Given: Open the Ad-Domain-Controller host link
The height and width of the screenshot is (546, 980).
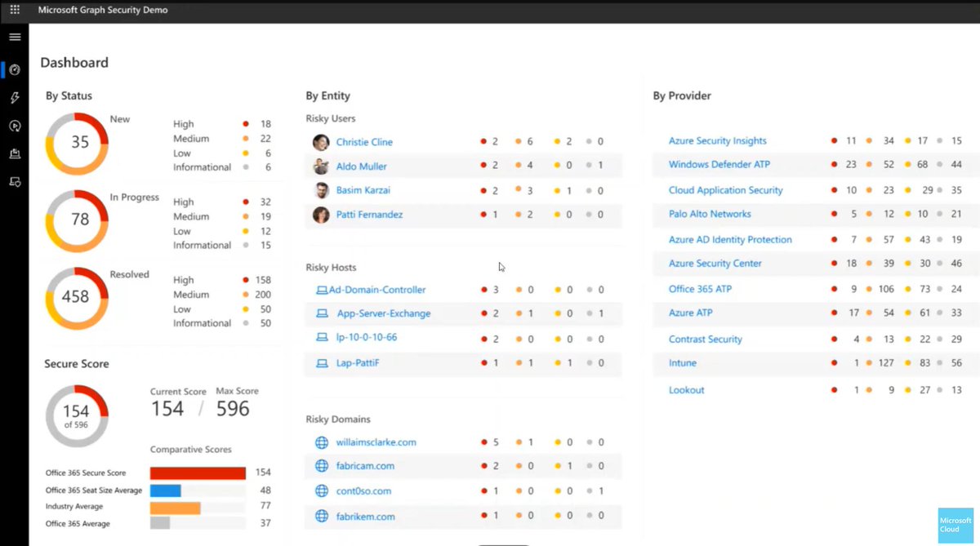Looking at the screenshot, I should [377, 290].
